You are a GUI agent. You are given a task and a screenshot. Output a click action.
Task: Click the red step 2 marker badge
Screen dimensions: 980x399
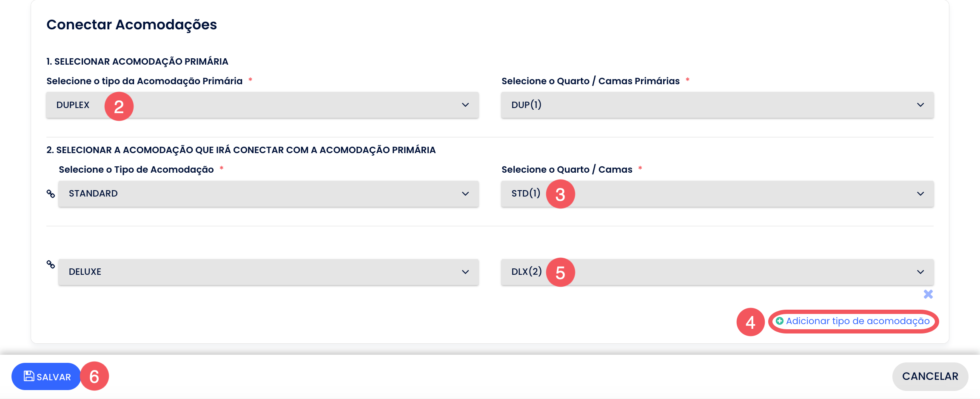(119, 106)
